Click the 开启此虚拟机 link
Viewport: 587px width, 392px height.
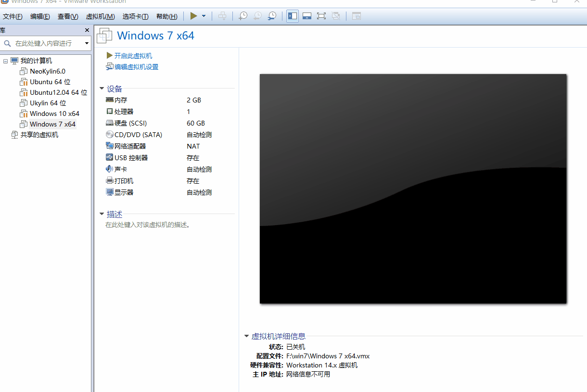133,56
